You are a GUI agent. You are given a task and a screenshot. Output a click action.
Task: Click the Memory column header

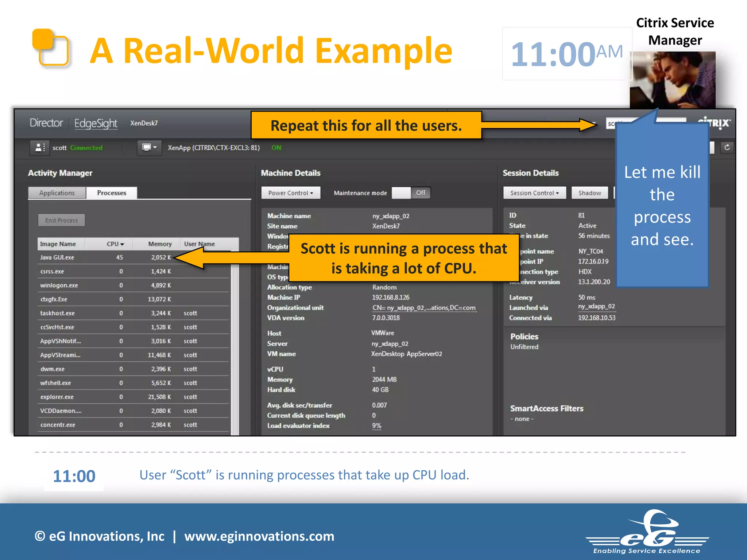[157, 244]
